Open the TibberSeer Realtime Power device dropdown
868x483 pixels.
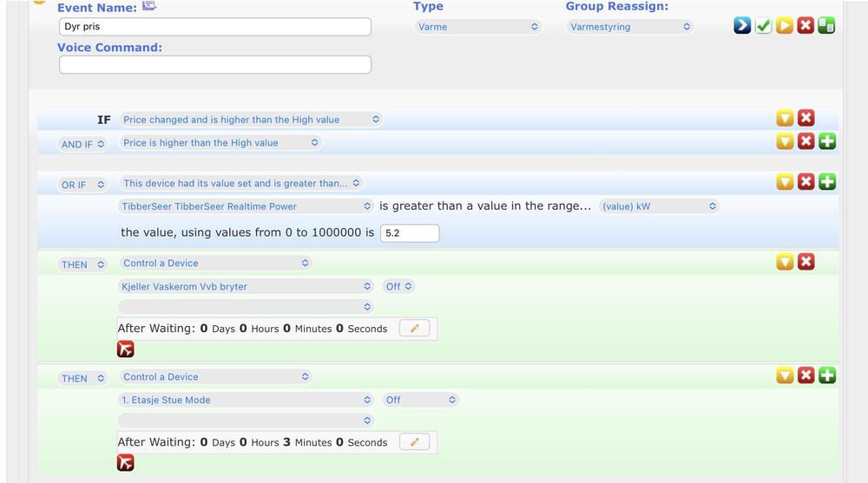point(246,206)
